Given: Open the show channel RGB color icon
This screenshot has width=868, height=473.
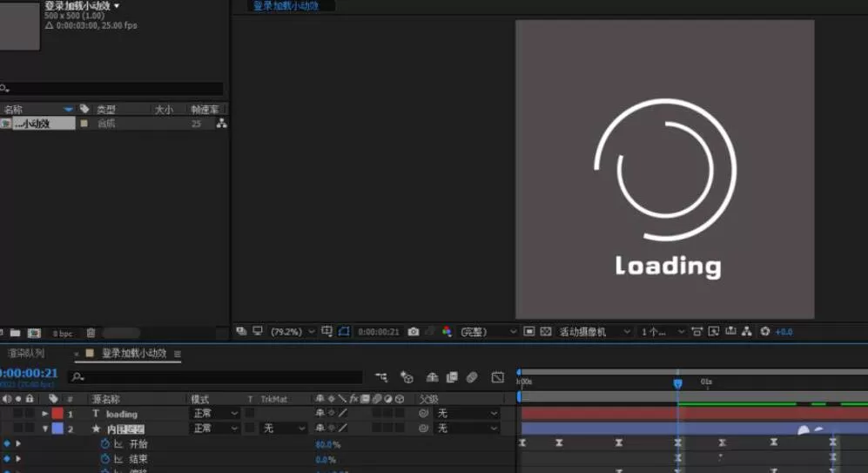Looking at the screenshot, I should 447,331.
